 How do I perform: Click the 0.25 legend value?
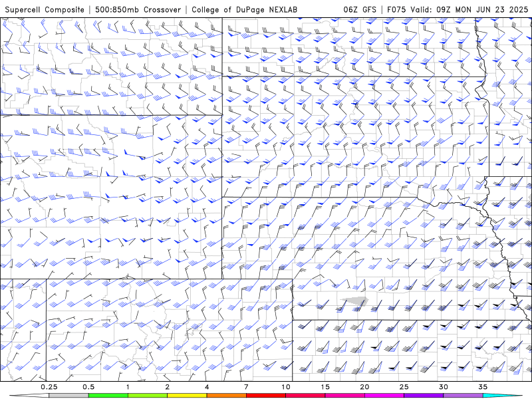(x=49, y=387)
